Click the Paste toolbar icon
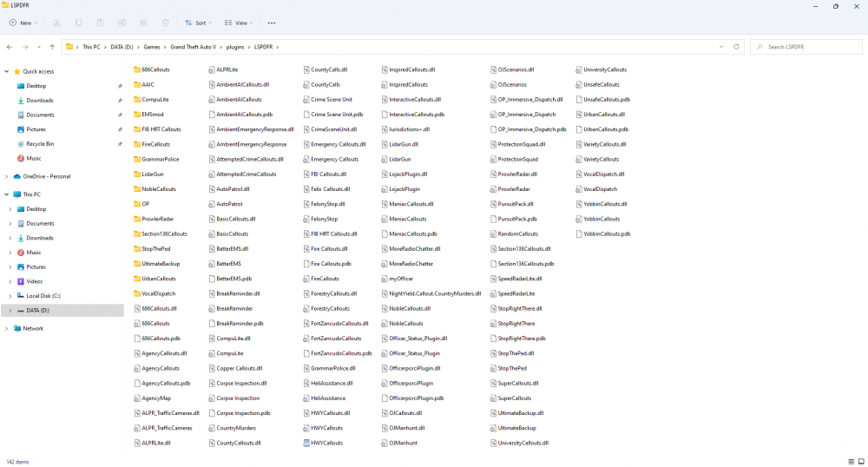868x467 pixels. [x=100, y=23]
